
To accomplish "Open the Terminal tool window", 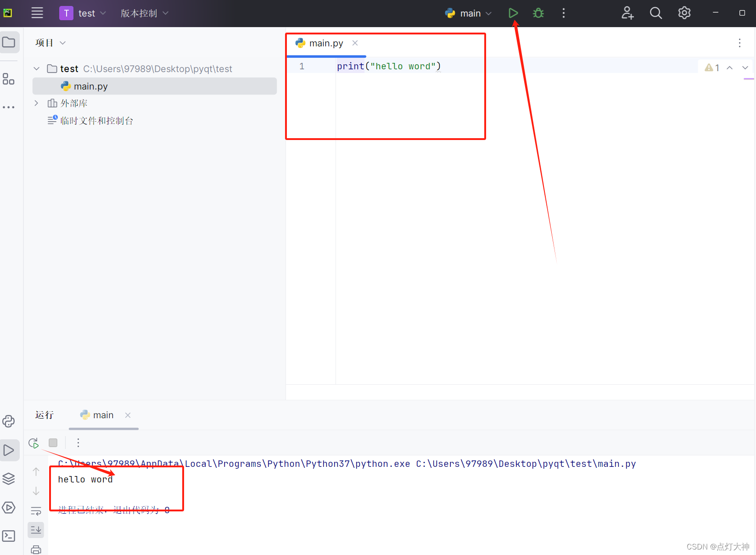I will pyautogui.click(x=9, y=536).
